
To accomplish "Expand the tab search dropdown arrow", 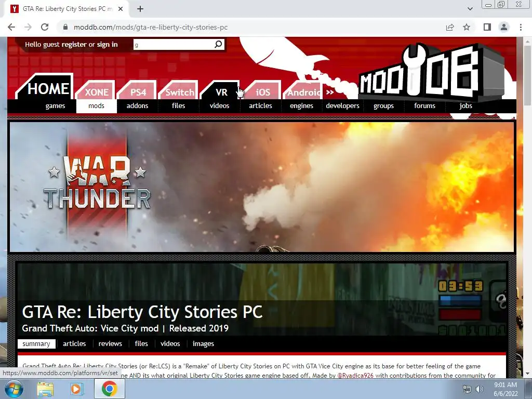I will click(x=470, y=9).
